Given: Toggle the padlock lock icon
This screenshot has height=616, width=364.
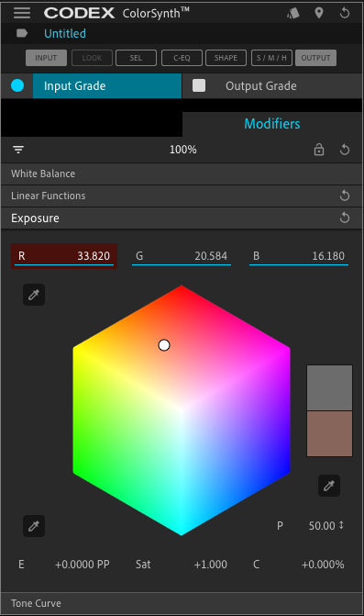Looking at the screenshot, I should tap(319, 150).
